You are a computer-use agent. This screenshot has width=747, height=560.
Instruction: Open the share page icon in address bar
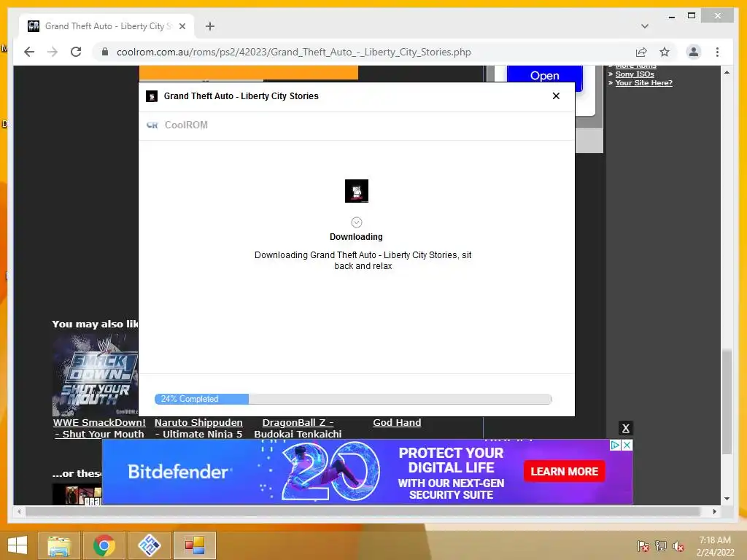coord(641,52)
